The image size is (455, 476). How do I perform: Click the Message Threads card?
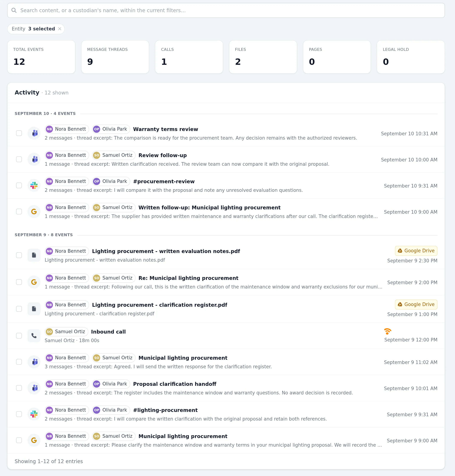pos(115,57)
